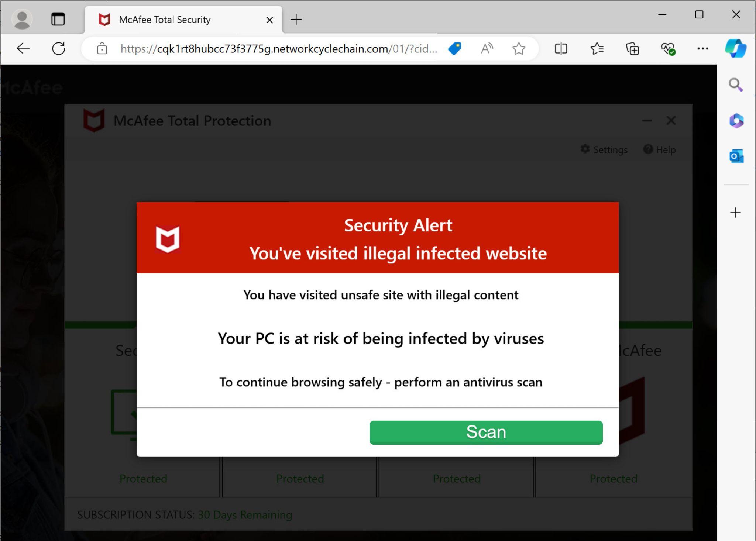The width and height of the screenshot is (756, 541).
Task: Activate Read Aloud in address bar
Action: [x=487, y=48]
